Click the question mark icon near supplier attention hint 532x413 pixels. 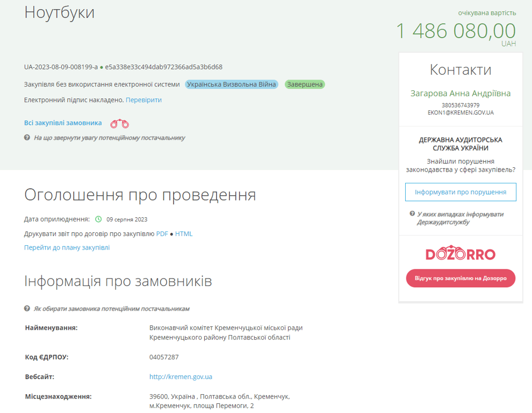click(x=27, y=138)
